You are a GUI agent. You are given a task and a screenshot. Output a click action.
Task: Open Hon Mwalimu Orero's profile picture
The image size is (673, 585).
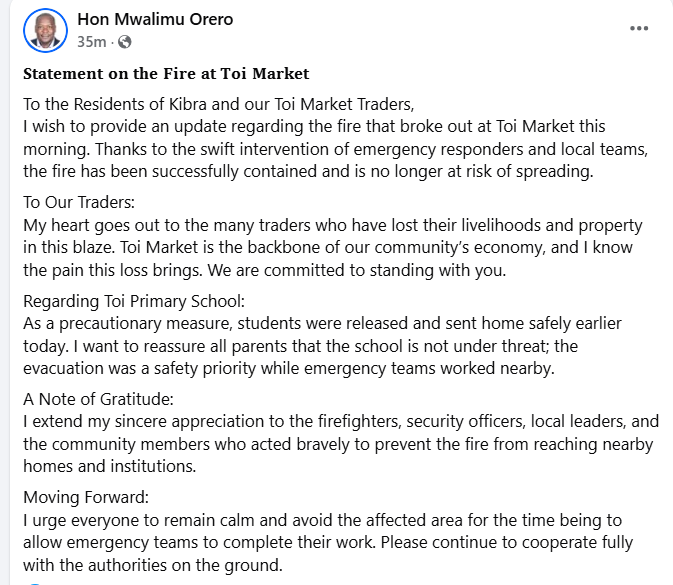[43, 30]
